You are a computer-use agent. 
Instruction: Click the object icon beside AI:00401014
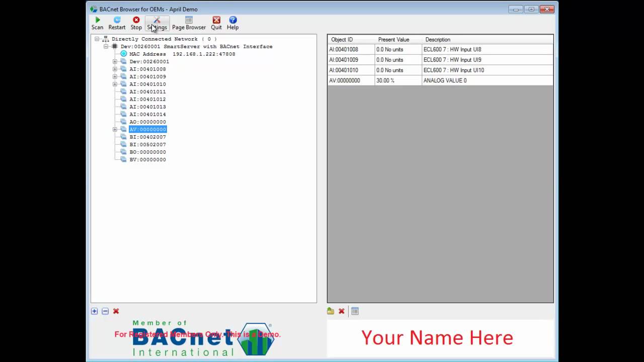pyautogui.click(x=124, y=114)
